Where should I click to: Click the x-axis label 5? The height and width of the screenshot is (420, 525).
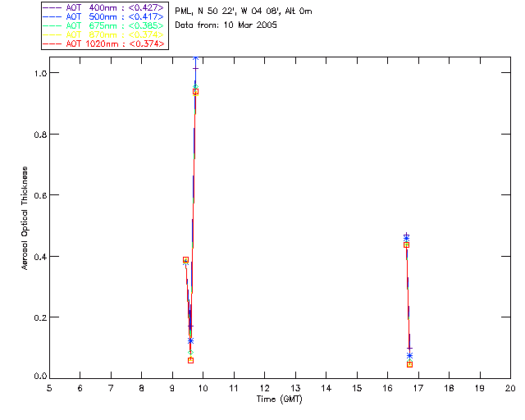tap(49, 388)
